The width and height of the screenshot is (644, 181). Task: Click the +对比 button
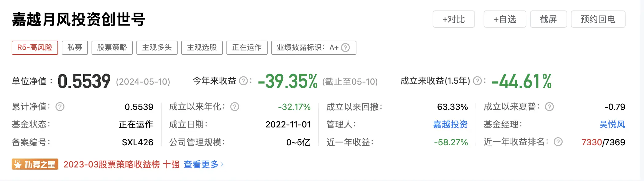point(454,19)
